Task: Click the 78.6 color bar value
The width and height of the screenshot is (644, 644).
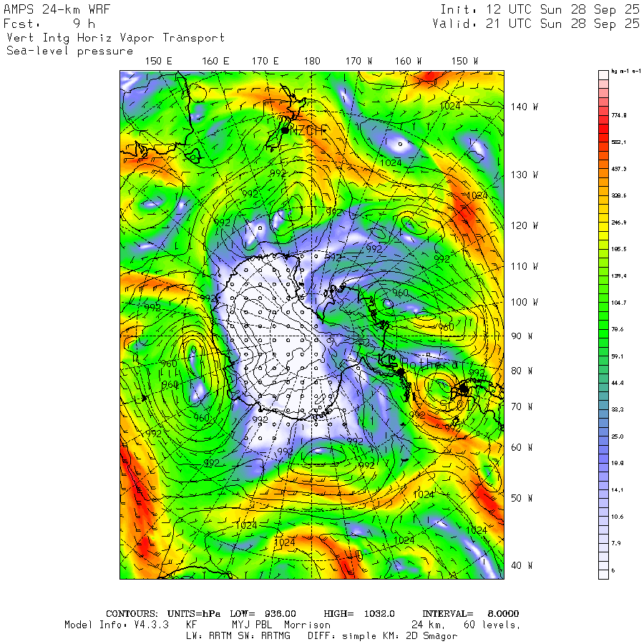Action: coord(618,329)
